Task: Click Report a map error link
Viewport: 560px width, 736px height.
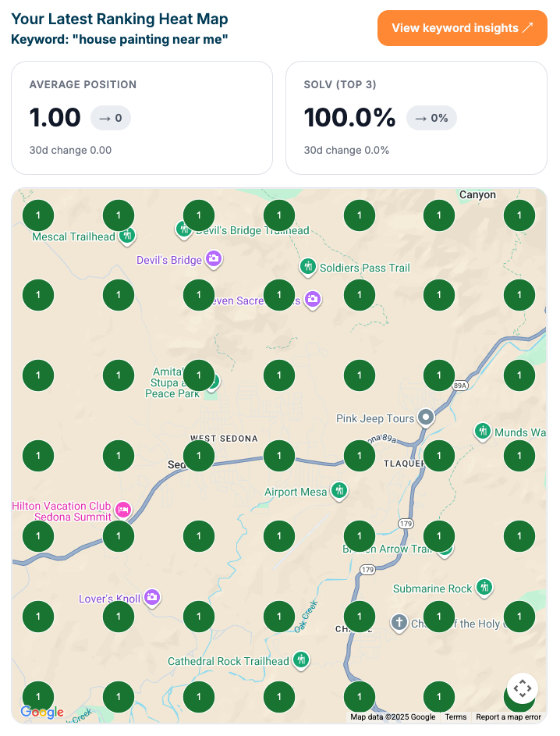Action: pos(508,717)
